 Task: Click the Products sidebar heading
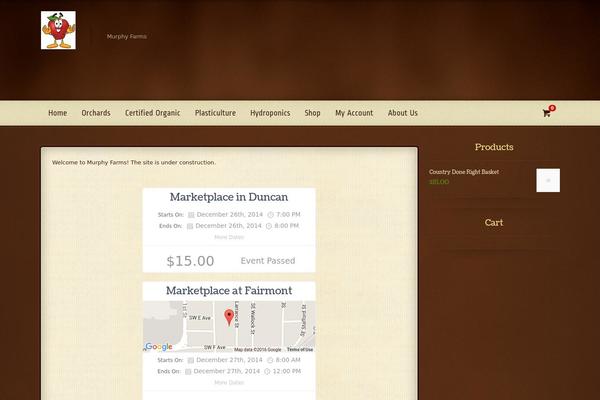pos(494,147)
